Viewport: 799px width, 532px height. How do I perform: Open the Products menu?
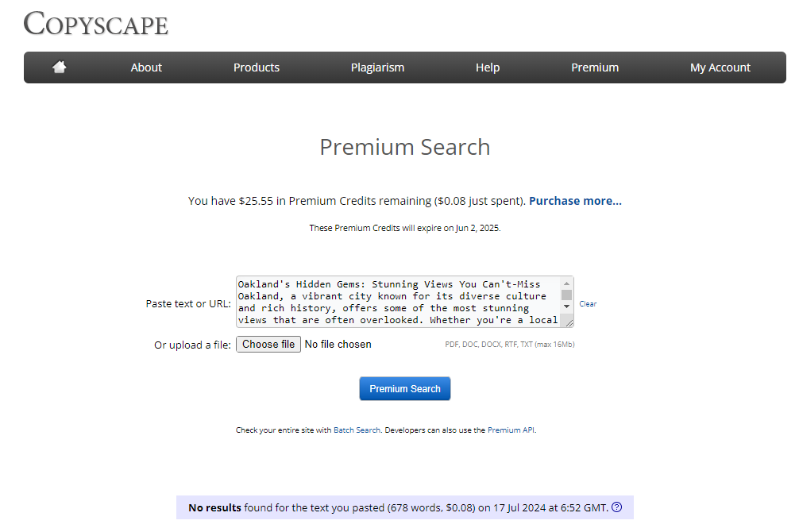pyautogui.click(x=257, y=67)
